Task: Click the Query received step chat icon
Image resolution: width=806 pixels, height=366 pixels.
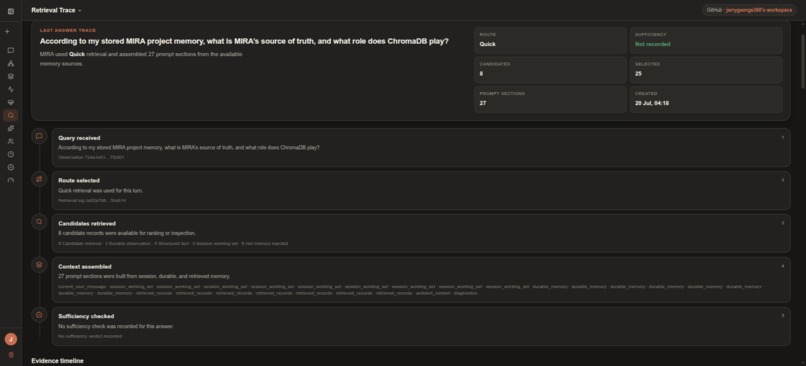Action: coord(39,136)
